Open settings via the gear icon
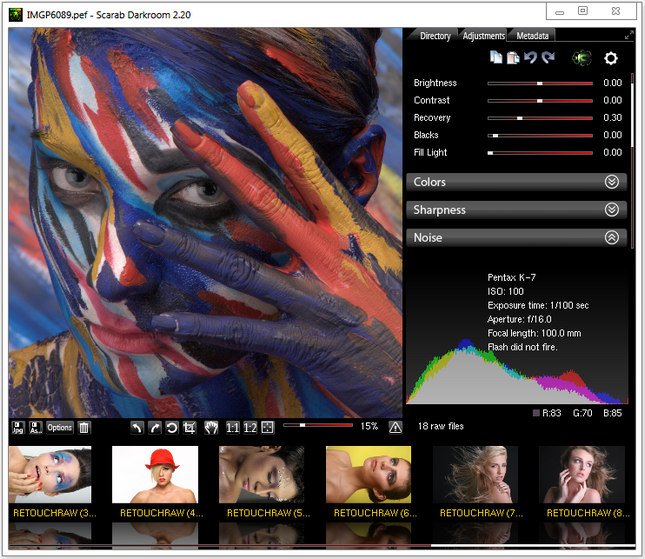The image size is (645, 559). click(x=611, y=59)
